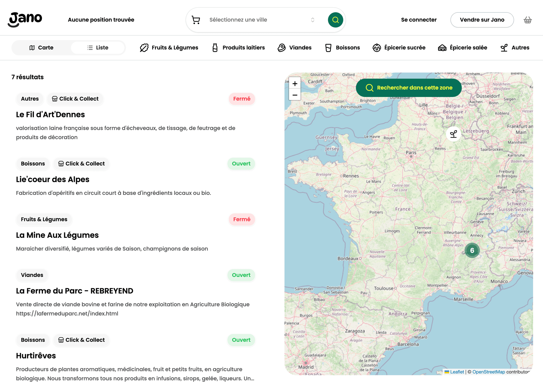Click the cart icon in search bar
Screen dimensions: 543x392
[x=196, y=20]
